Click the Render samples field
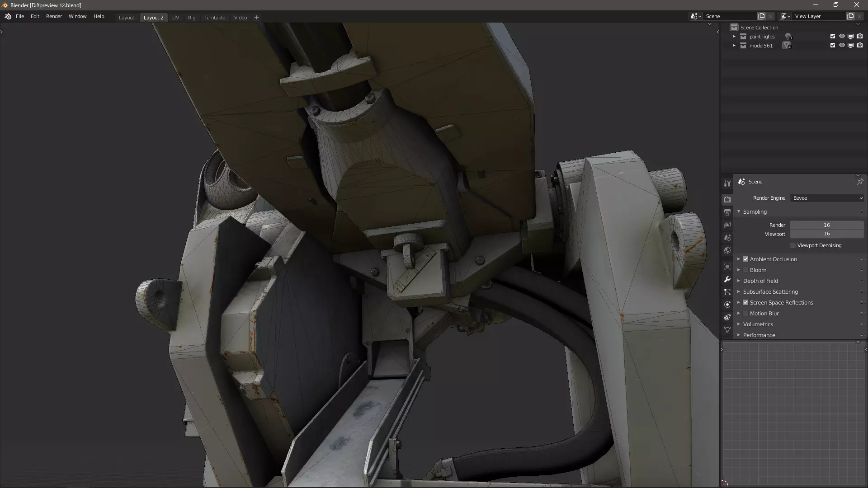This screenshot has width=868, height=488. pos(827,225)
